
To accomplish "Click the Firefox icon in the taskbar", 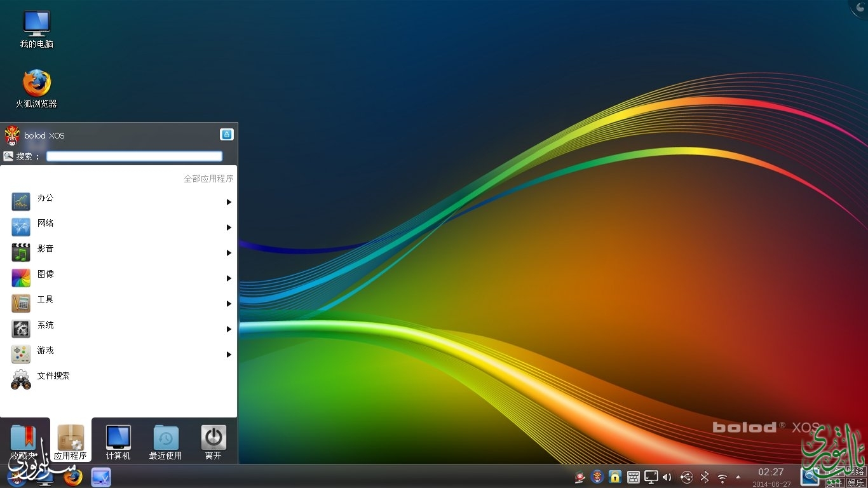I will [x=73, y=477].
